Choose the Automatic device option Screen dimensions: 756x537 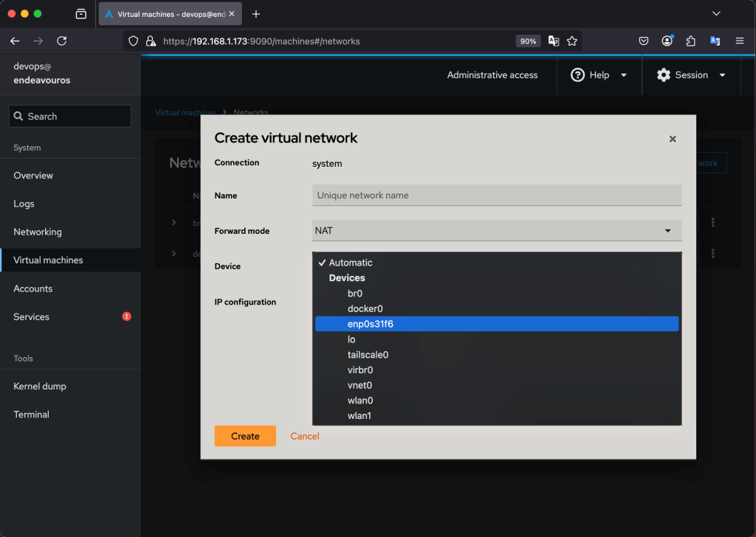click(x=351, y=263)
